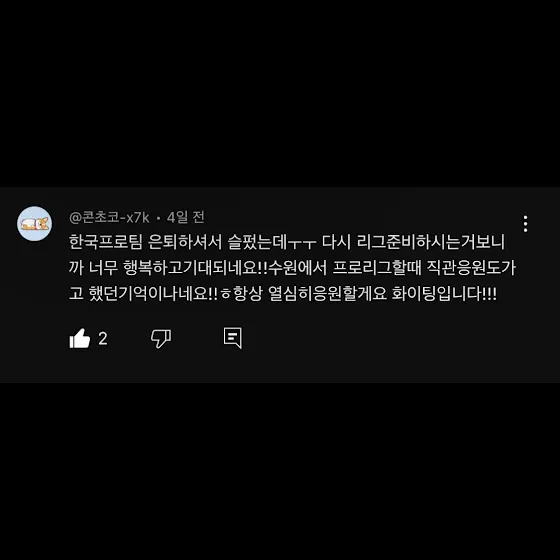
Task: Click the word 했던기억이나네요!!
Action: (153, 294)
